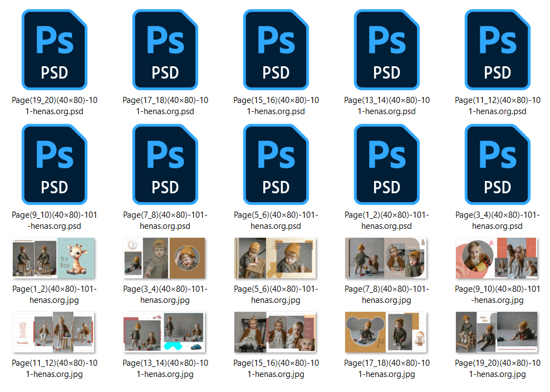Click filename Page(13_14)(40×80)-101-henas.org.jpg

(x=165, y=369)
